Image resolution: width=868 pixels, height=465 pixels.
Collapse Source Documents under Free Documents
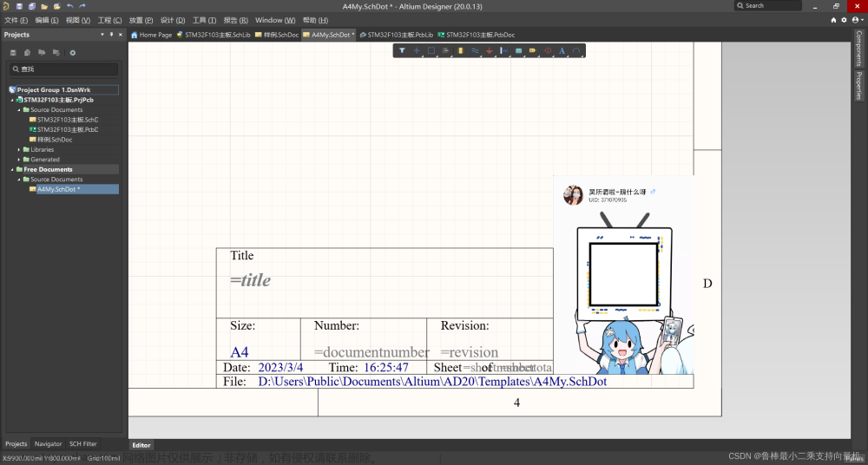pos(19,180)
